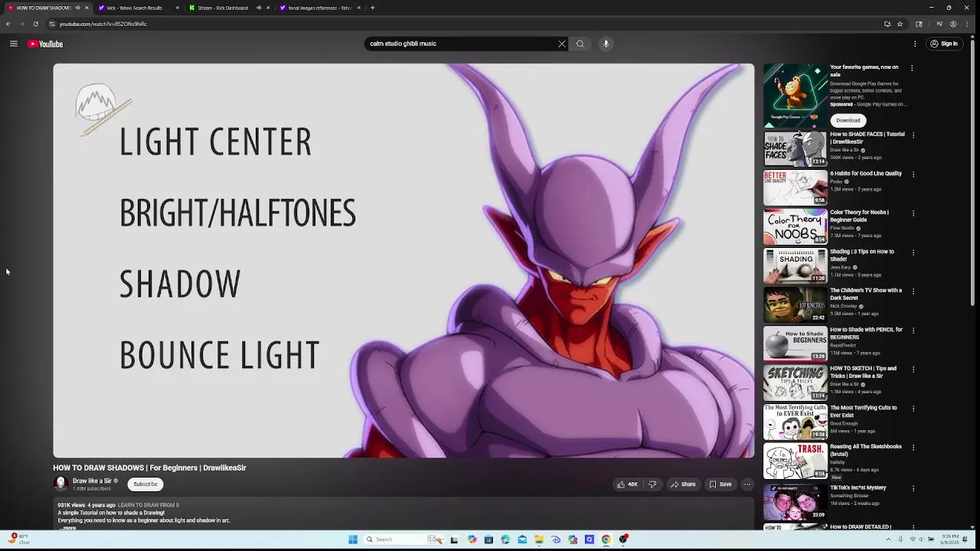980x551 pixels.
Task: Open a new browser tab
Action: click(372, 8)
